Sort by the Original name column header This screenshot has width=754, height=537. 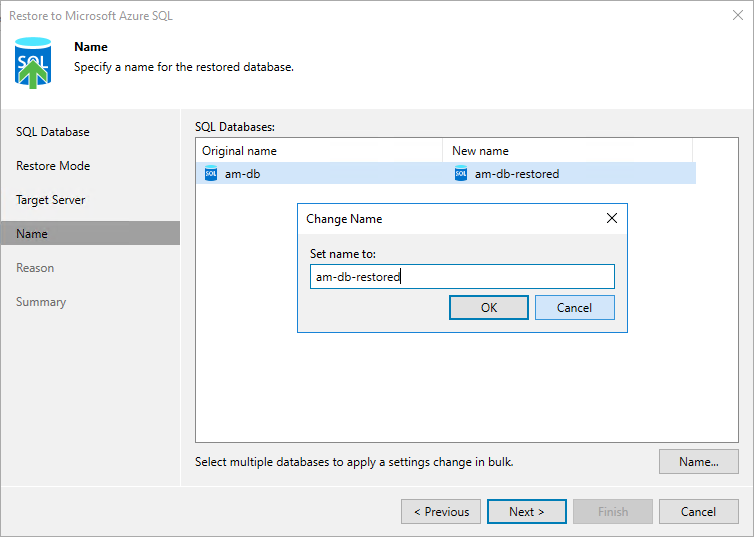[318, 151]
